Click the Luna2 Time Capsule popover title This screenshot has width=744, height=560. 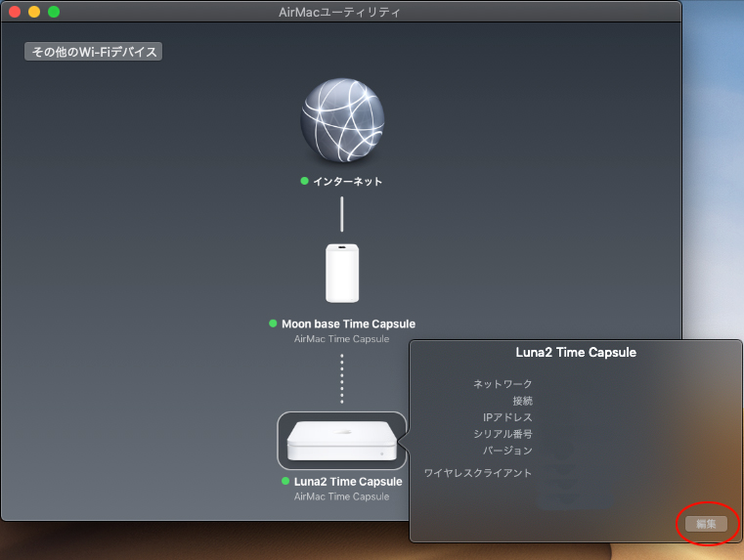[576, 352]
